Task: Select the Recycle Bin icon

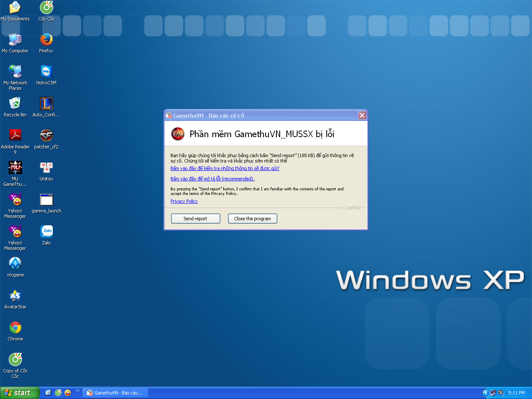Action: click(15, 107)
